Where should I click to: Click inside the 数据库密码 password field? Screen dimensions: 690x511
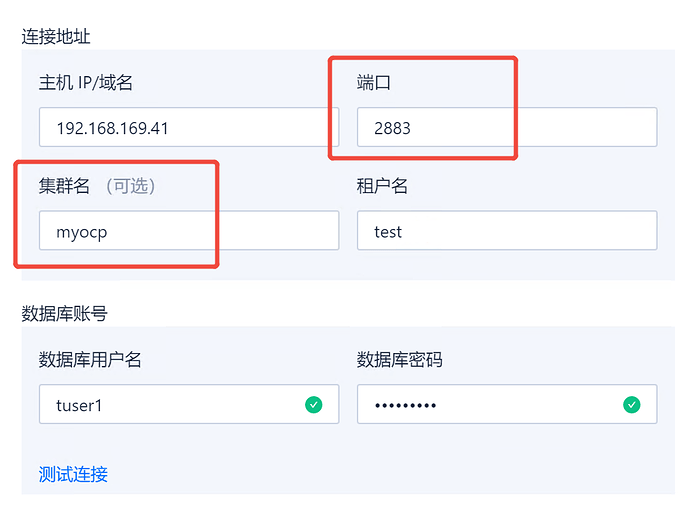pos(490,405)
